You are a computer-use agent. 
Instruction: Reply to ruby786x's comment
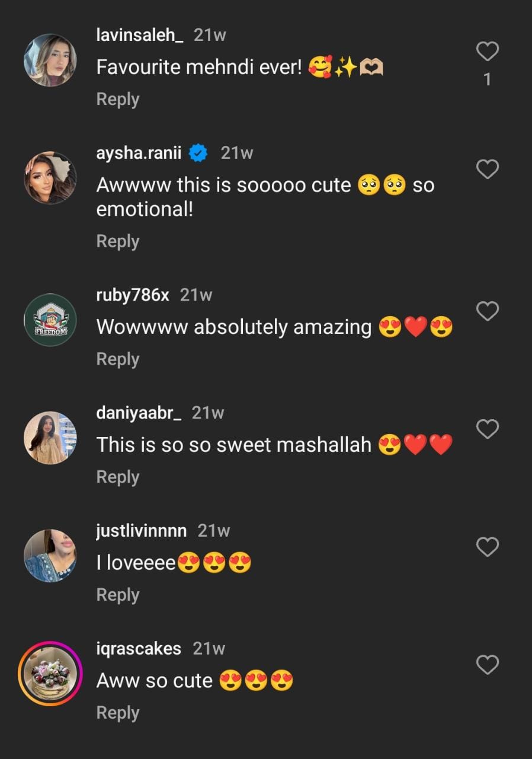118,359
